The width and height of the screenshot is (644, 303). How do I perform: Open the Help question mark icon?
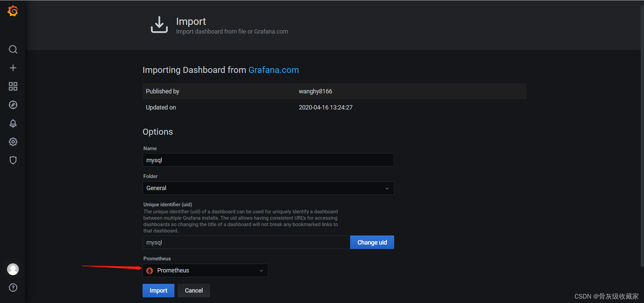(x=13, y=288)
